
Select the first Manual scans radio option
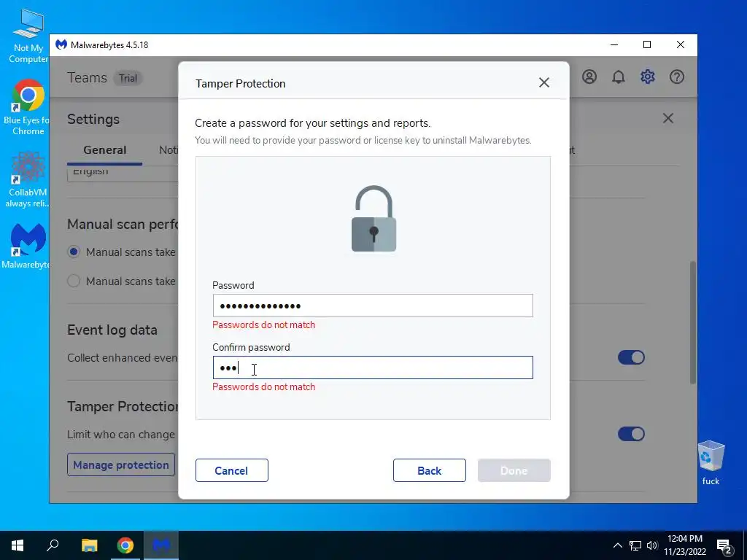click(74, 252)
